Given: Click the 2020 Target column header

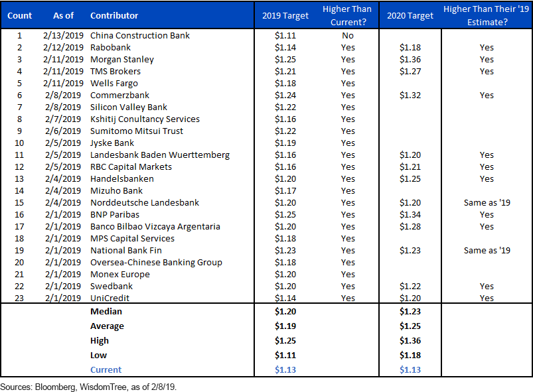Looking at the screenshot, I should point(410,16).
